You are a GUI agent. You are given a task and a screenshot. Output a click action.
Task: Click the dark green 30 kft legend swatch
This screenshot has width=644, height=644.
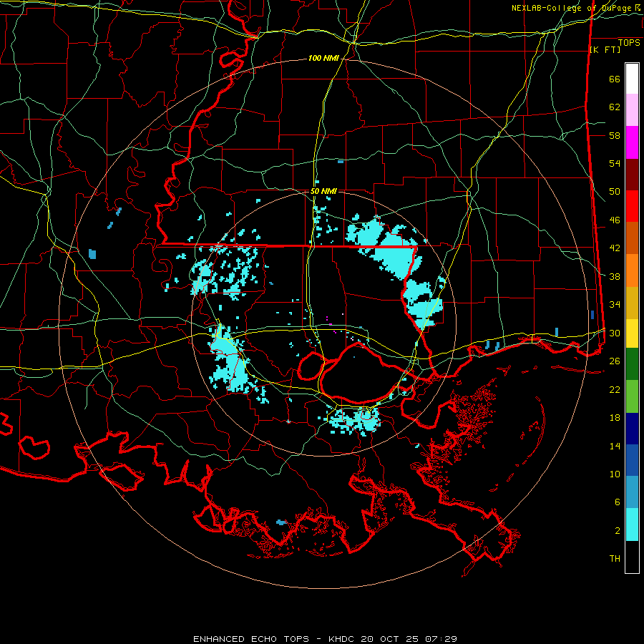tap(632, 364)
